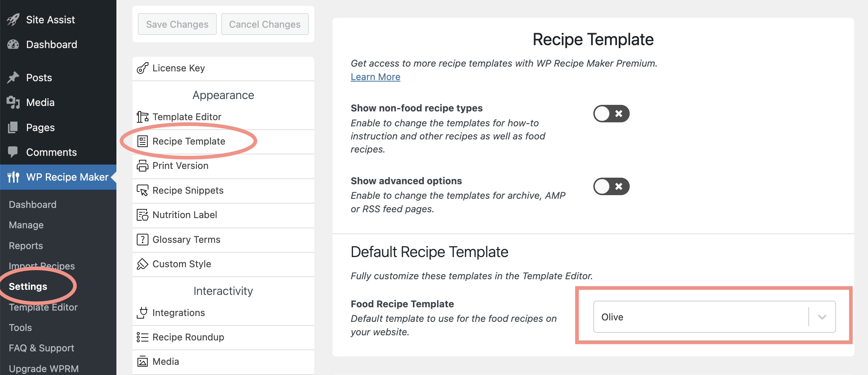Click the Cancel Changes button

click(265, 24)
